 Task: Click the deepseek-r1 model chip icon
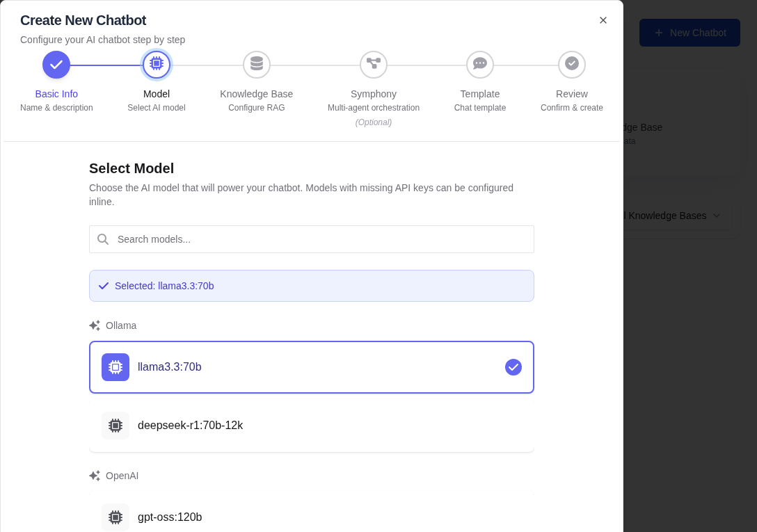[115, 425]
